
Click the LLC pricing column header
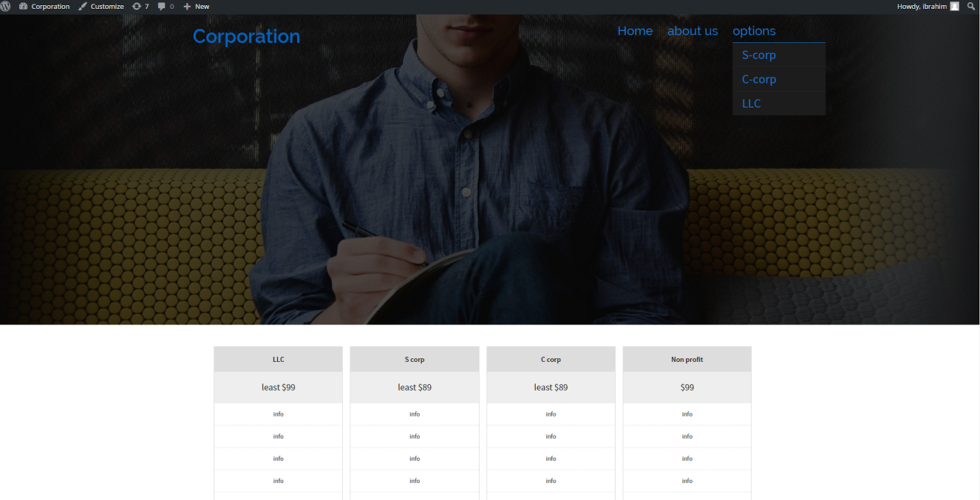point(278,360)
